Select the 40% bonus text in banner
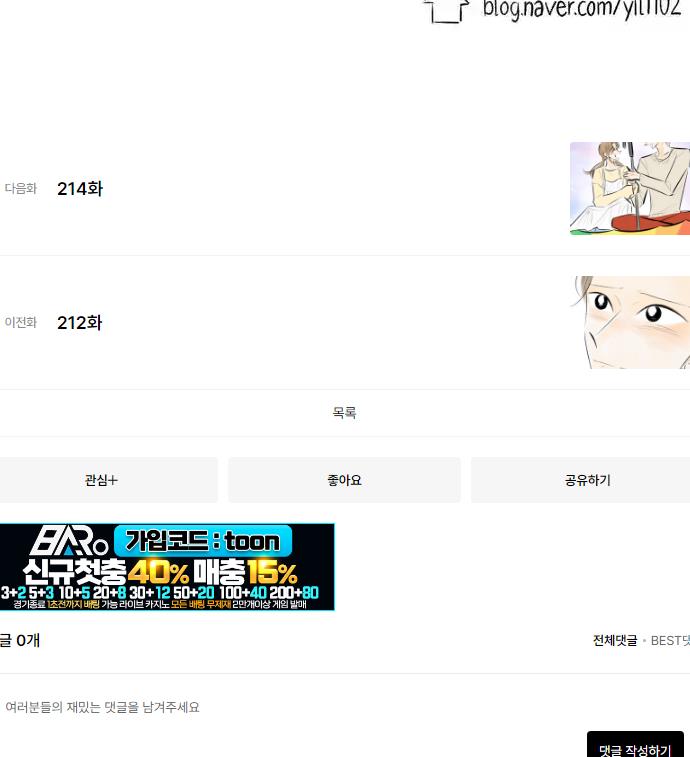This screenshot has width=690, height=757. point(158,572)
